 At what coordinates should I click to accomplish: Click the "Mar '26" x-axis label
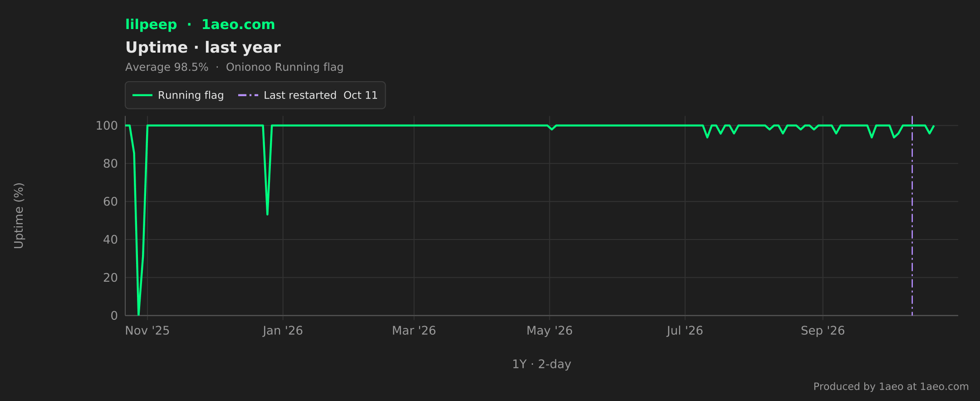pyautogui.click(x=414, y=331)
